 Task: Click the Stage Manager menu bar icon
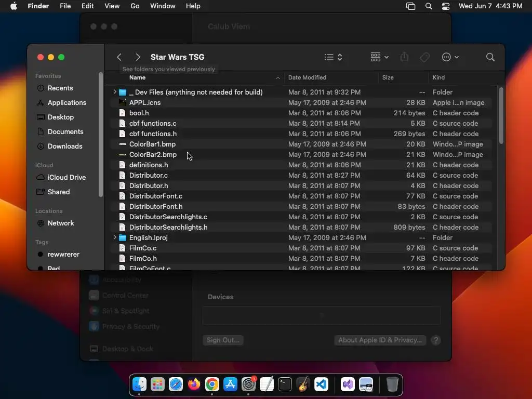click(410, 6)
